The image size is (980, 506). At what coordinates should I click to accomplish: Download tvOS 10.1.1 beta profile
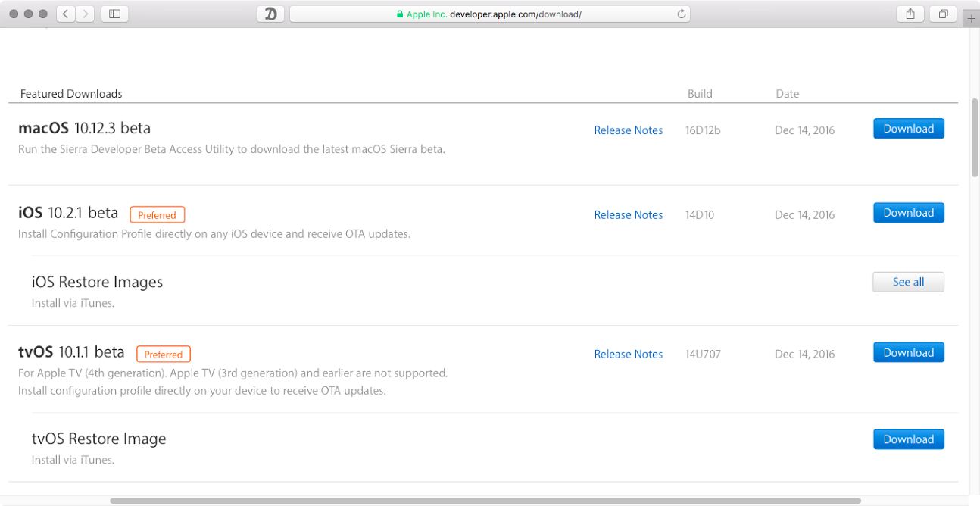pos(908,352)
